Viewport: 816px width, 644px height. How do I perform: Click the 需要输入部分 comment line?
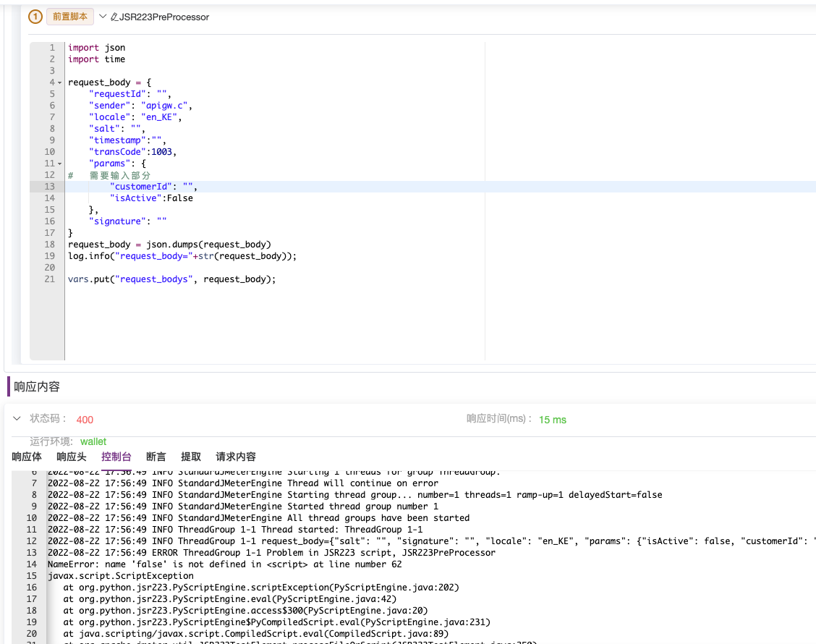(x=109, y=175)
